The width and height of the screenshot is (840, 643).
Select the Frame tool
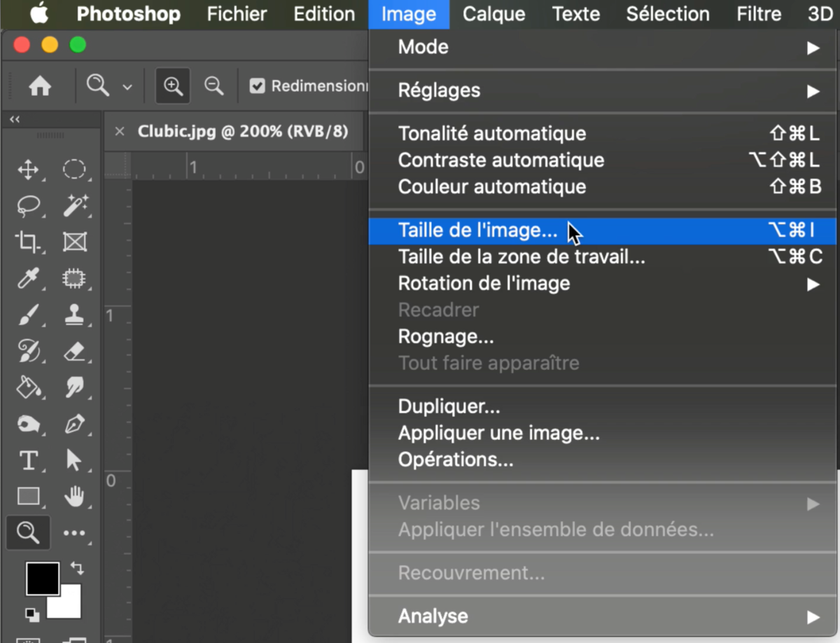point(74,242)
